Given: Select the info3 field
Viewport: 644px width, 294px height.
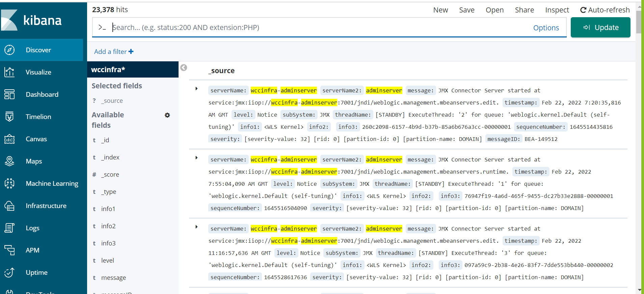Looking at the screenshot, I should 108,243.
